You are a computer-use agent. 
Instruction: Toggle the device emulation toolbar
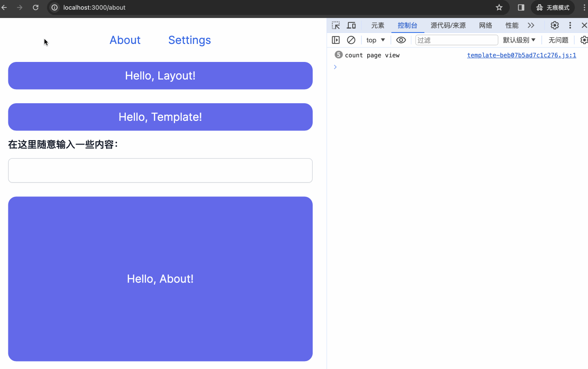[351, 25]
